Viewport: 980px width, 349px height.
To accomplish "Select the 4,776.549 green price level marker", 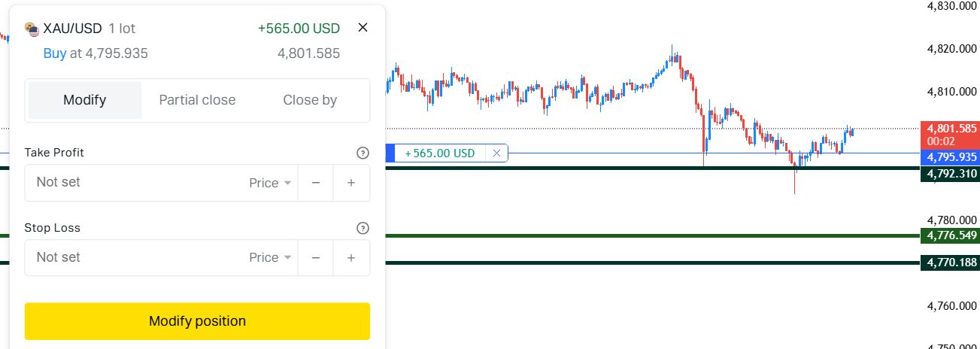I will [950, 235].
